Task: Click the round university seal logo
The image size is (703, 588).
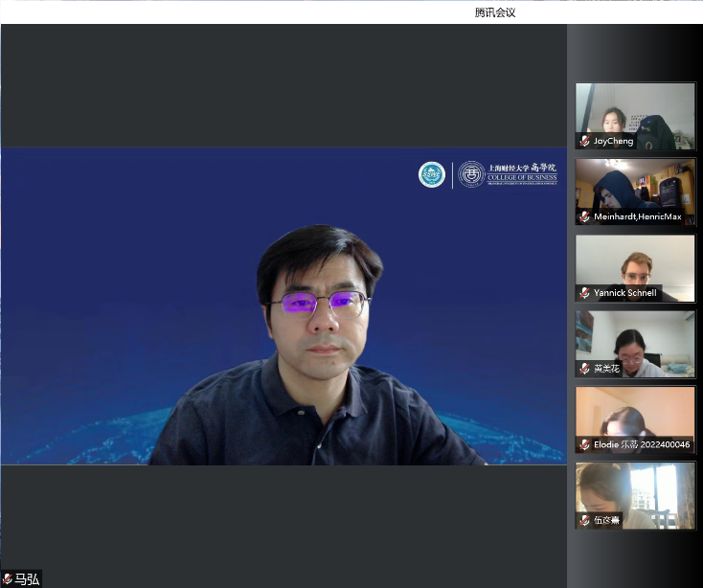Action: tap(432, 174)
